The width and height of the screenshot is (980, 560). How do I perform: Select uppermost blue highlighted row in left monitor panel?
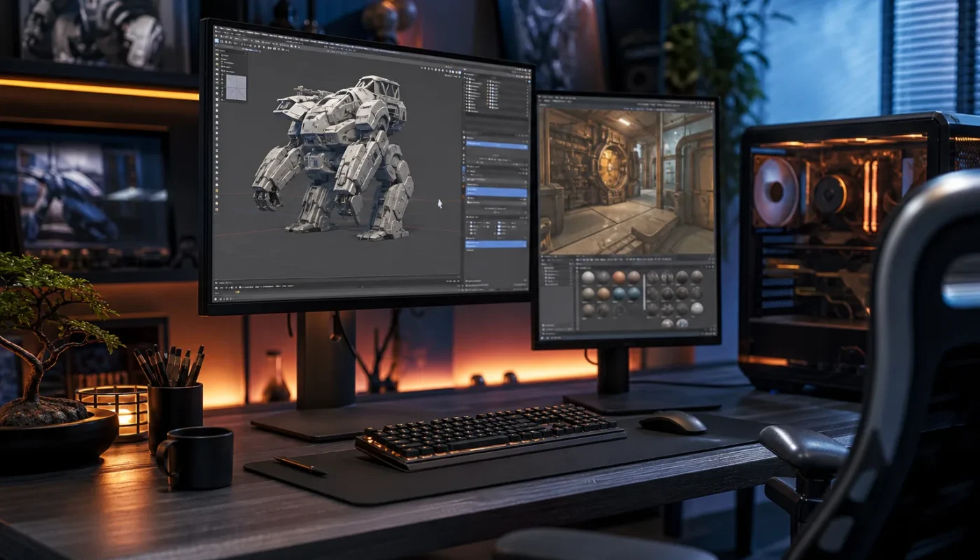[496, 145]
